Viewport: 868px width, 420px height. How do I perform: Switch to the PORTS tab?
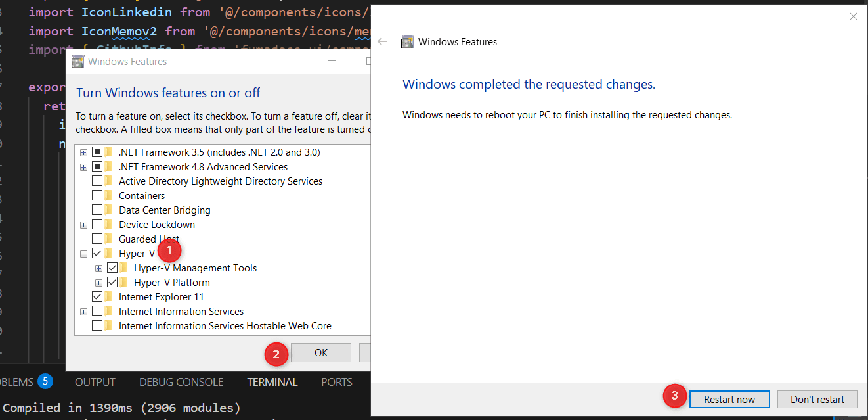pos(337,382)
